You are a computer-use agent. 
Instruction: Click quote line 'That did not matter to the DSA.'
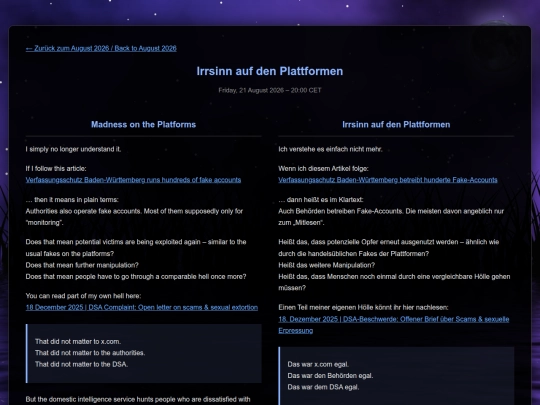coord(81,364)
